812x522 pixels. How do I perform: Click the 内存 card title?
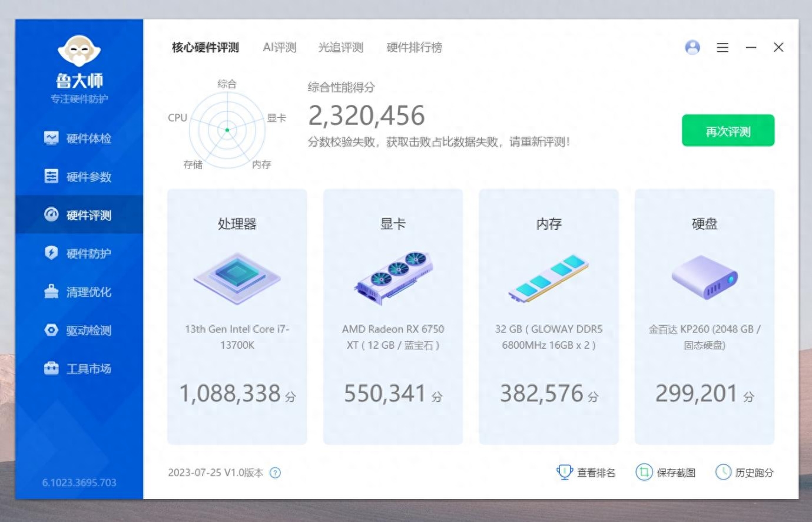coord(549,224)
